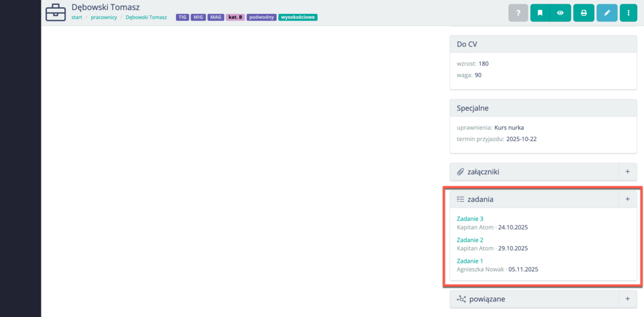The width and height of the screenshot is (644, 317).
Task: Click the checklist icon in zadania header
Action: [460, 199]
